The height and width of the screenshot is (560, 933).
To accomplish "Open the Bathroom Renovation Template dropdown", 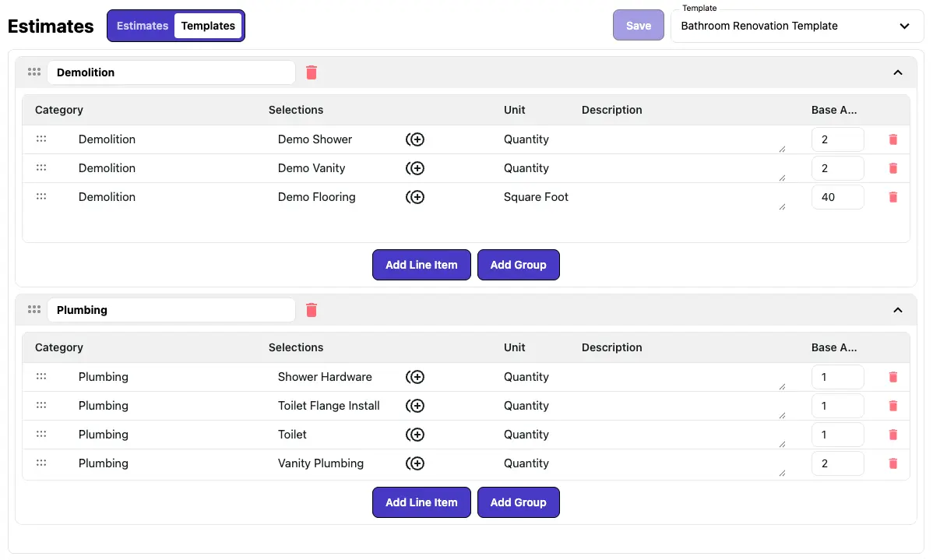I will tap(796, 26).
